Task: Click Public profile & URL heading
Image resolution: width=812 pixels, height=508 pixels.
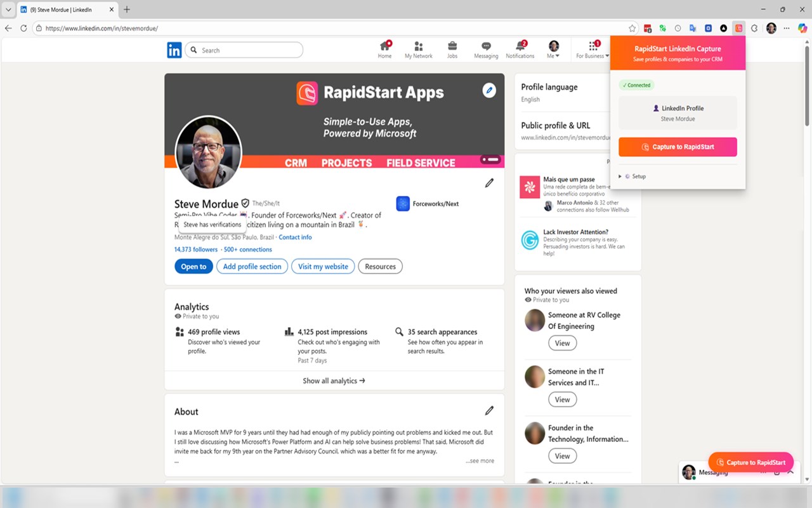Action: 556,126
